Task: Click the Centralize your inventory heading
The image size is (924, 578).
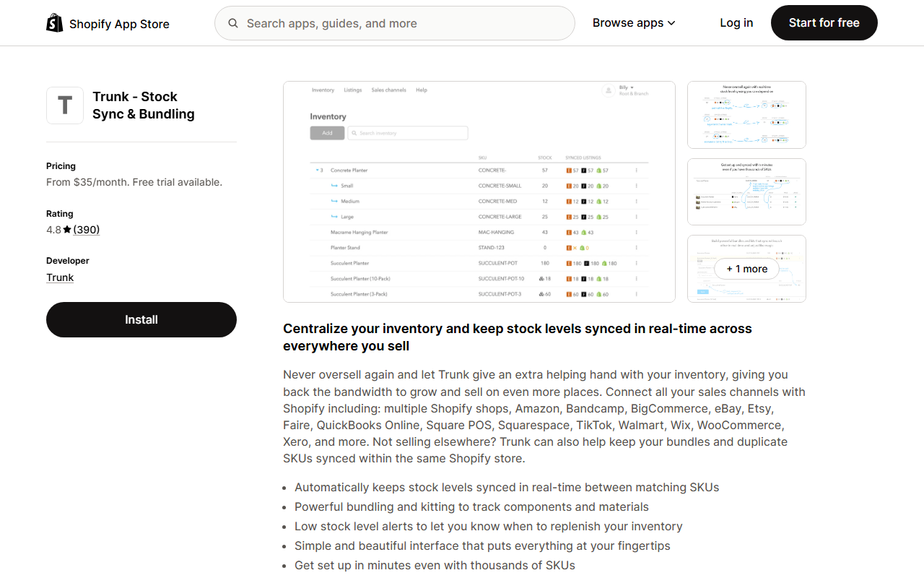Action: click(x=518, y=337)
